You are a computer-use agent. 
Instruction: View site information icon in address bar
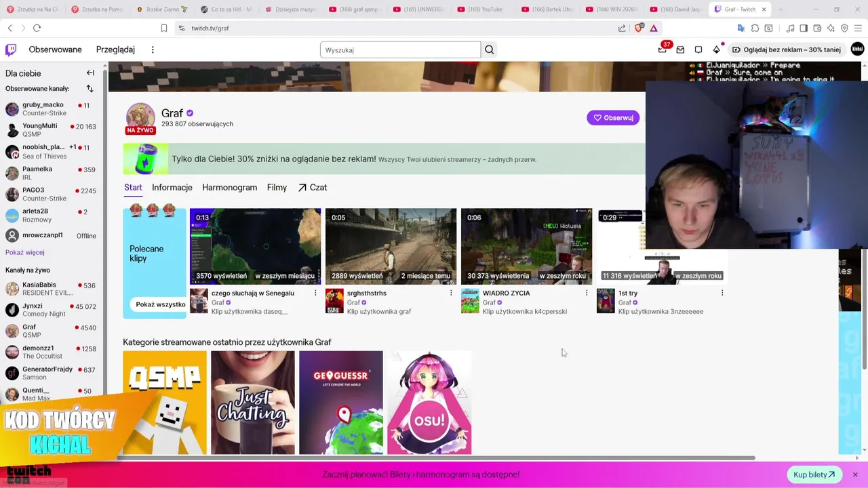pos(181,28)
